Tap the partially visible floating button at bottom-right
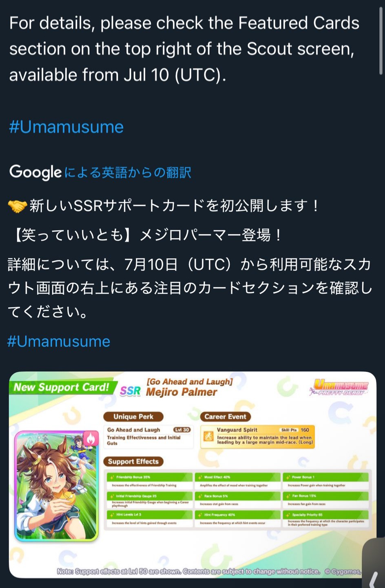385x588 pixels. 373,563
